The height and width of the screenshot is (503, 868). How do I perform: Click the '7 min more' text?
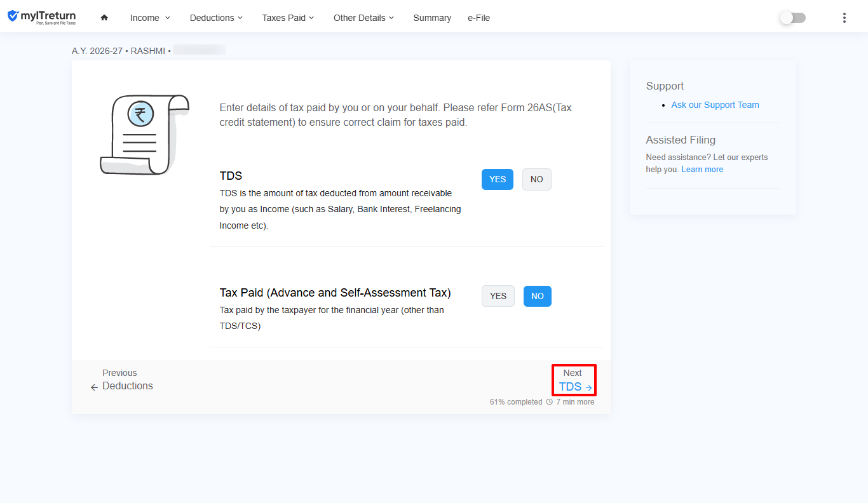click(x=575, y=402)
